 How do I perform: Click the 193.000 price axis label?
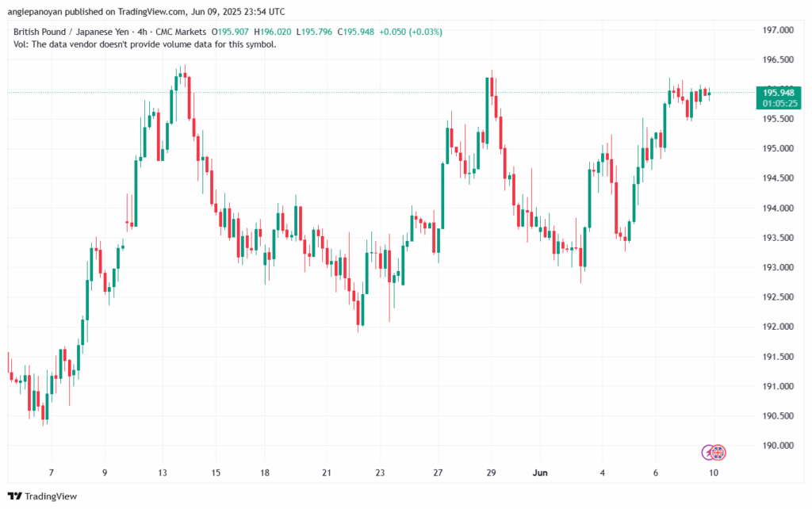[x=778, y=267]
